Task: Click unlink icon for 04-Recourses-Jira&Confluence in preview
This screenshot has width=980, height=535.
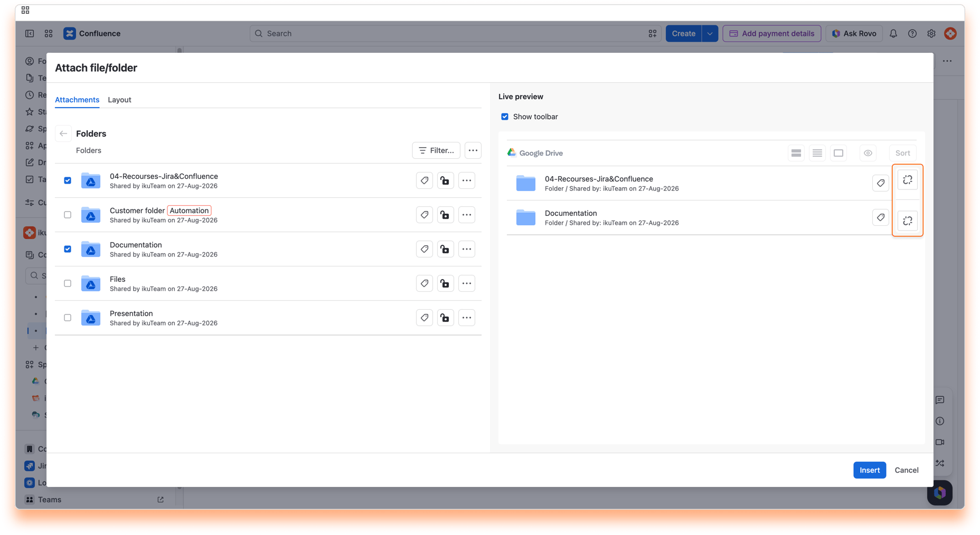Action: (x=908, y=180)
